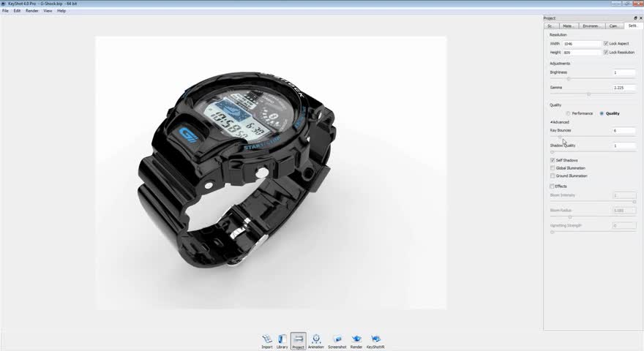Enable the Effects checkbox

tap(553, 186)
